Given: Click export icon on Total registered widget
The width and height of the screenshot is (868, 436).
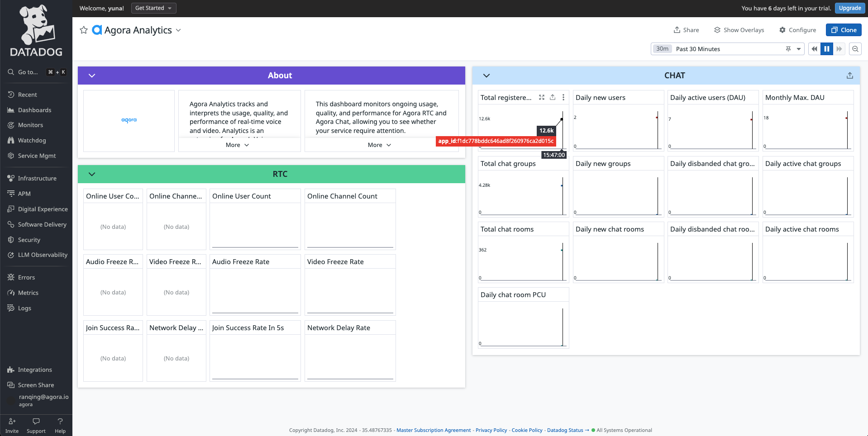Looking at the screenshot, I should (x=553, y=97).
